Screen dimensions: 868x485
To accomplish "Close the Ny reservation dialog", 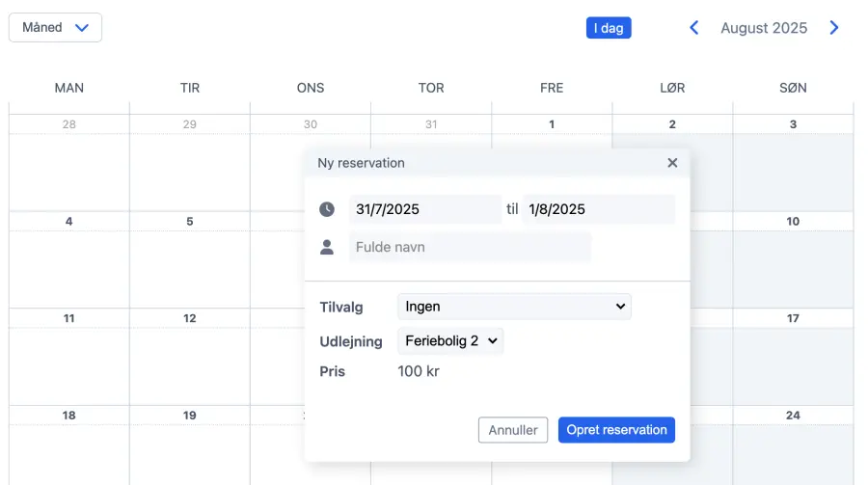I will coord(672,163).
